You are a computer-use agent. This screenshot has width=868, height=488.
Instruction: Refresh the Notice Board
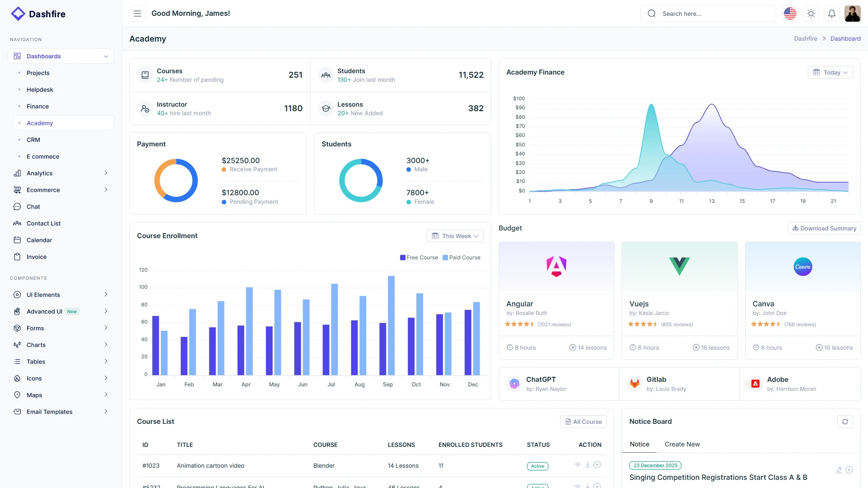tap(845, 422)
